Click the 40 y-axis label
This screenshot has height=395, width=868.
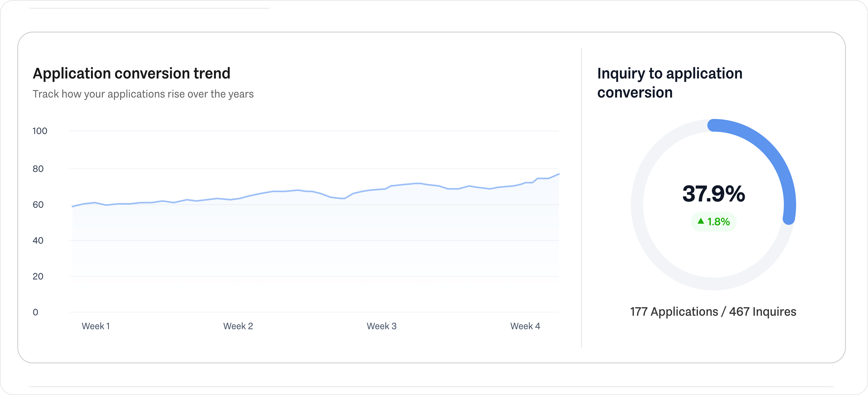[x=38, y=240]
